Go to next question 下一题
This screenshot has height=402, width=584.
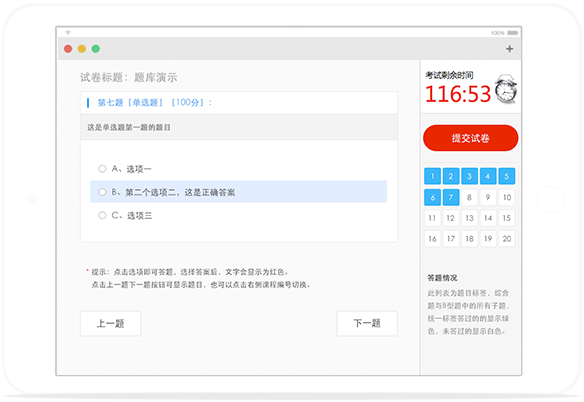pos(367,323)
